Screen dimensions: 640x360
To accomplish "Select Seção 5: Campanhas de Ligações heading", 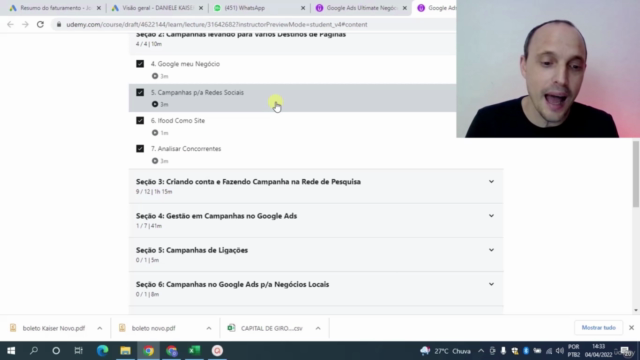I will click(x=192, y=250).
